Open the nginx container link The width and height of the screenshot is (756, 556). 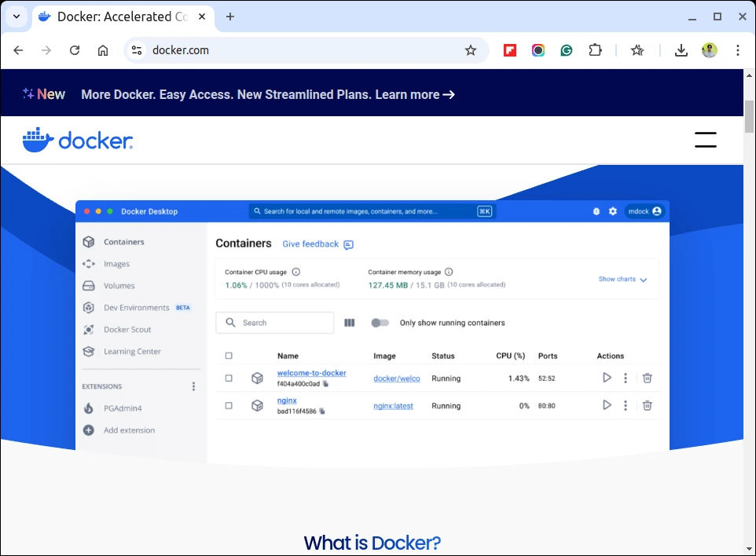click(x=287, y=401)
